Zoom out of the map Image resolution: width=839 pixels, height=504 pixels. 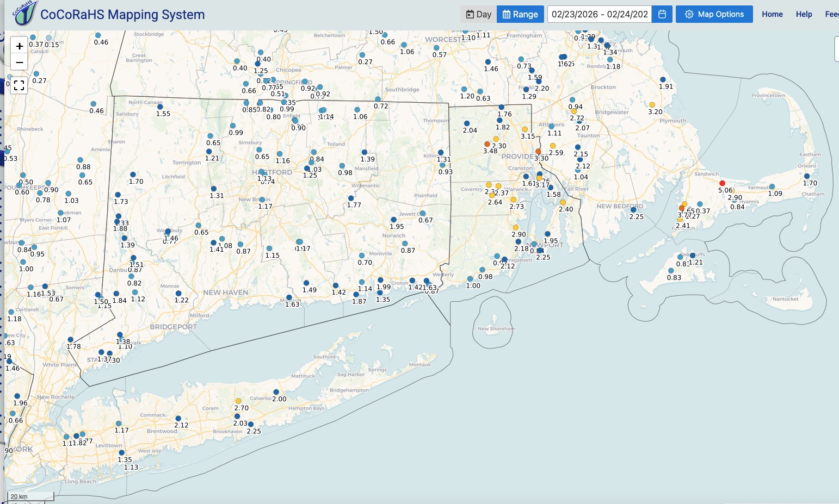click(19, 63)
